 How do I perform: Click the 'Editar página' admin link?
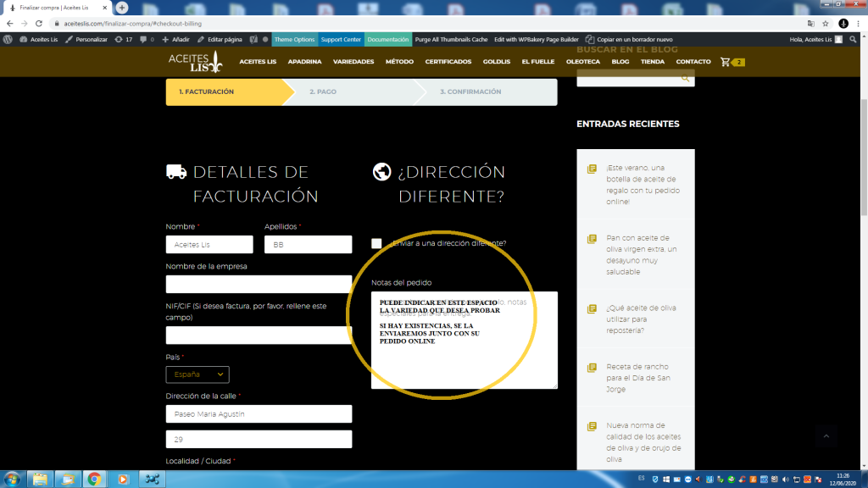[x=220, y=39]
